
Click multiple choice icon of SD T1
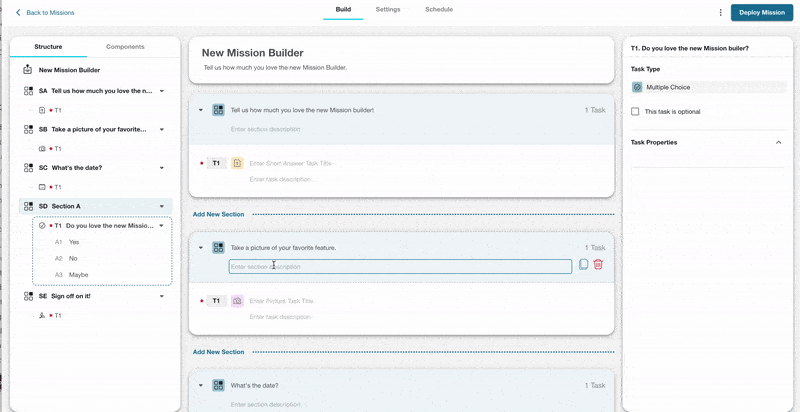point(42,225)
